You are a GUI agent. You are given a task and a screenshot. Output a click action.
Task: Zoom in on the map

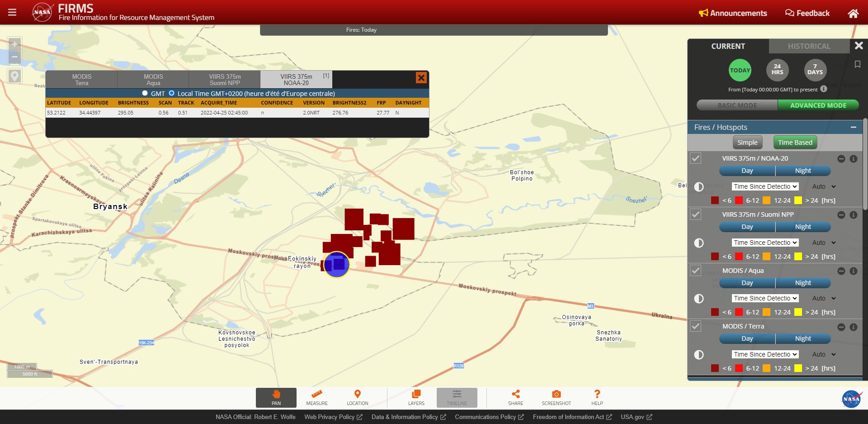[x=14, y=44]
